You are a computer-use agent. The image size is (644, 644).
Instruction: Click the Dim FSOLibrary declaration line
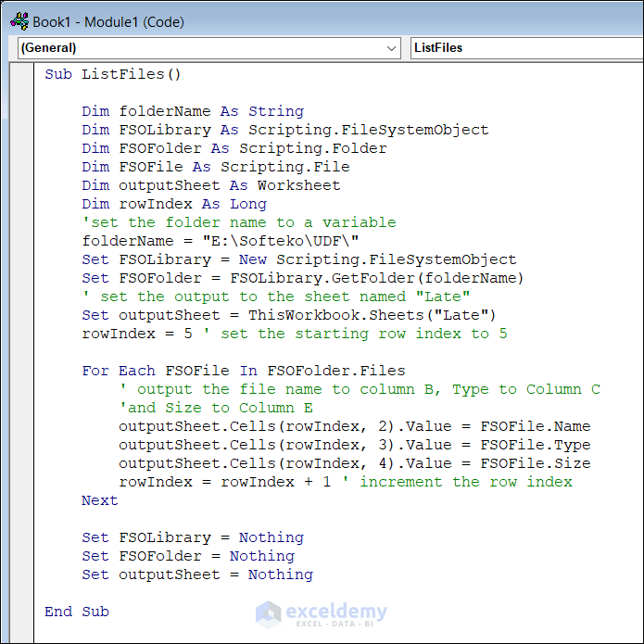(x=285, y=130)
